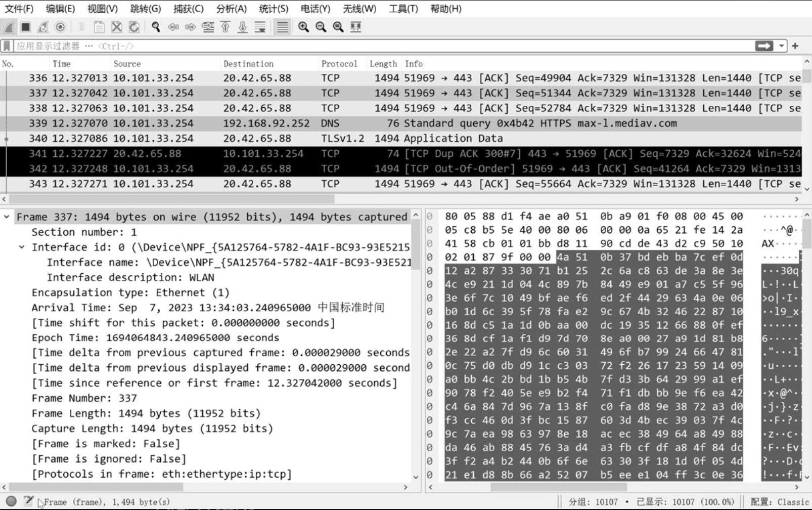Open go to specific packet
Image resolution: width=812 pixels, height=510 pixels.
click(x=208, y=27)
